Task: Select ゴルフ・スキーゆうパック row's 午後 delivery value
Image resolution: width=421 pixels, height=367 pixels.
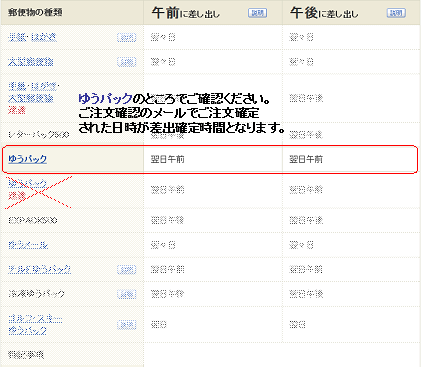Action: [297, 325]
